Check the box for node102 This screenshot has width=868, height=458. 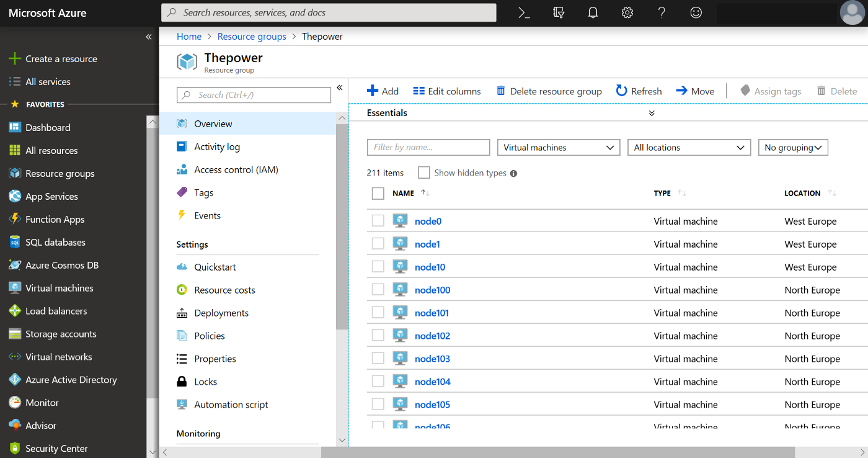pyautogui.click(x=378, y=336)
